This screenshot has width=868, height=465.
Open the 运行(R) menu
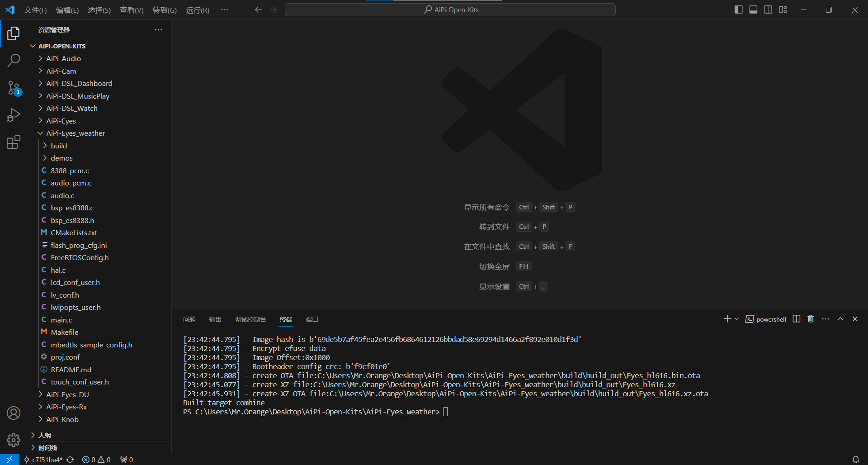click(198, 10)
